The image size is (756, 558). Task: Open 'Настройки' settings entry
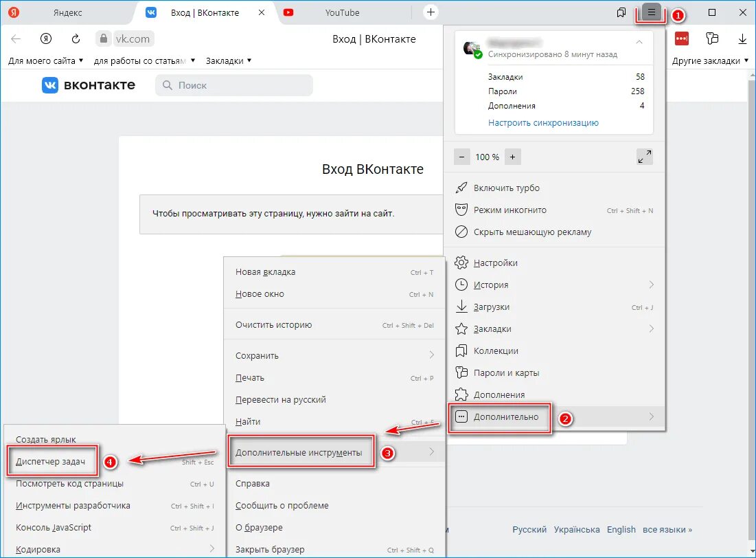click(553, 263)
